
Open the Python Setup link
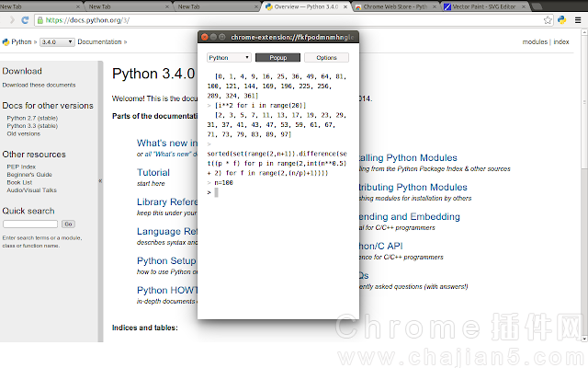[166, 260]
